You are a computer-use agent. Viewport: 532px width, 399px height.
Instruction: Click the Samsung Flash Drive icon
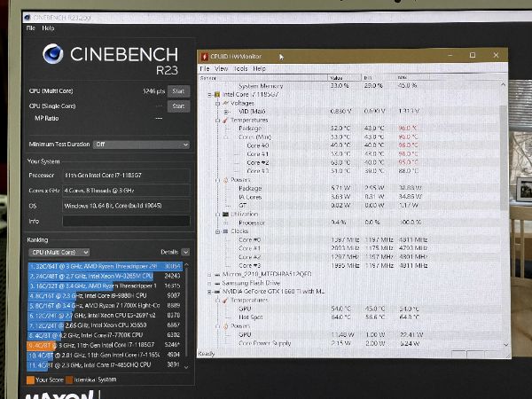tap(217, 284)
